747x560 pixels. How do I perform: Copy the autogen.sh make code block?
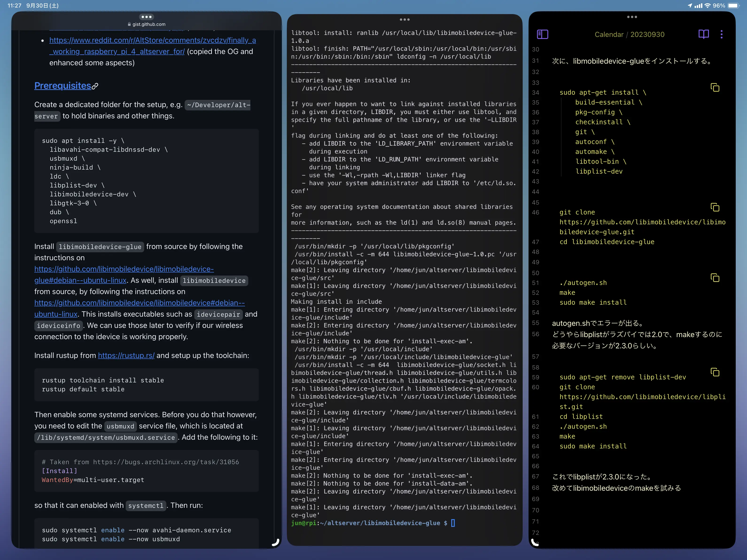point(715,278)
